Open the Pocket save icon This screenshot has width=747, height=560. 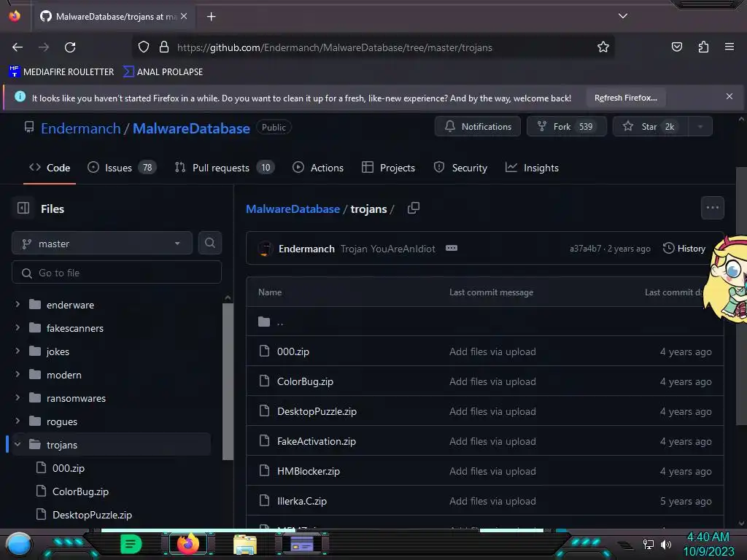(676, 47)
